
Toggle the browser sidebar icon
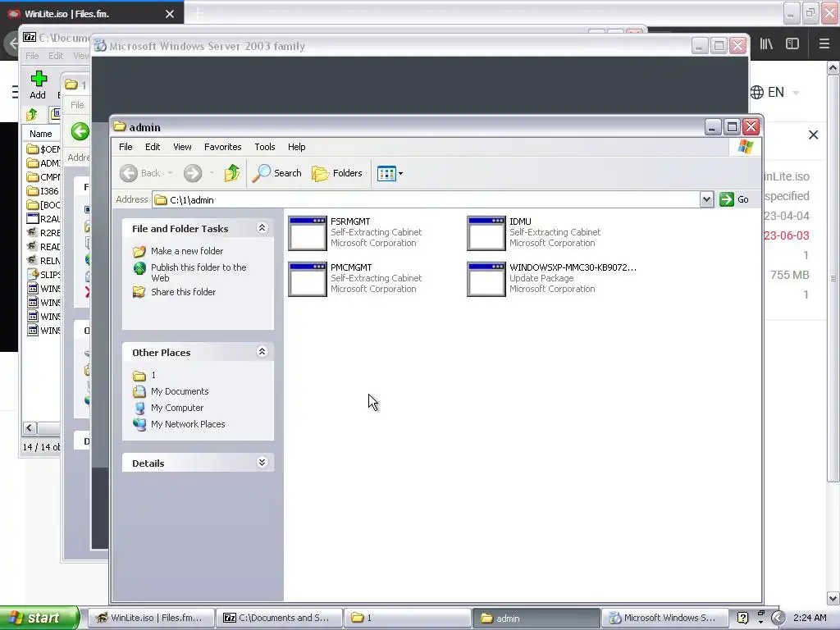tap(792, 44)
